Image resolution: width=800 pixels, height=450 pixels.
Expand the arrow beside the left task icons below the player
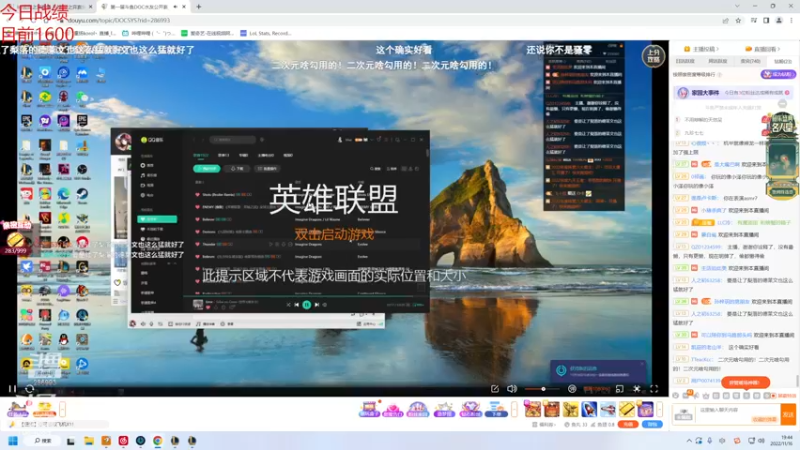coord(62,409)
